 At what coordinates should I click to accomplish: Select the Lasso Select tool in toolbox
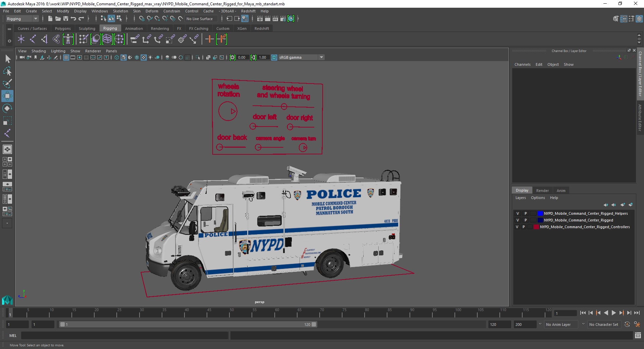(7, 71)
